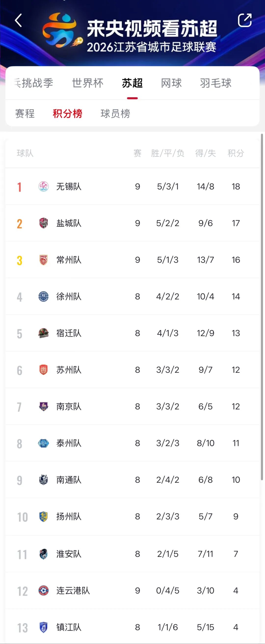Open the share icon at top right
Screen dimensions: 265x644
(x=245, y=20)
